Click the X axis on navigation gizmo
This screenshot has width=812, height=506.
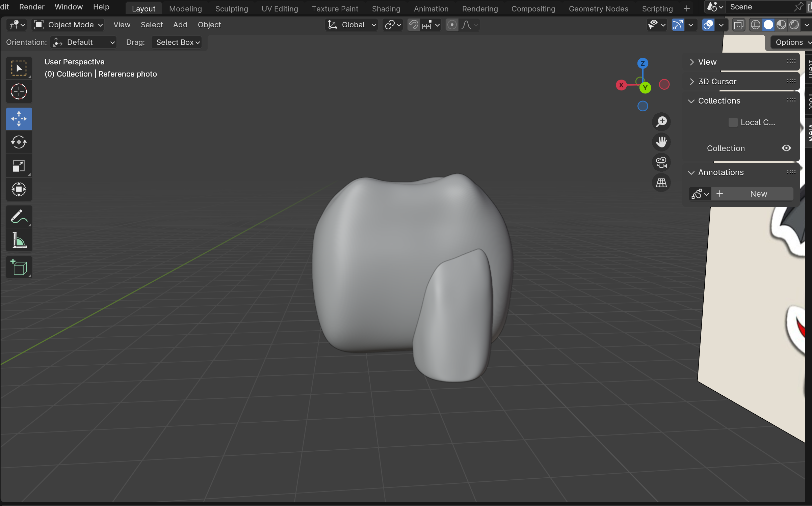coord(621,85)
